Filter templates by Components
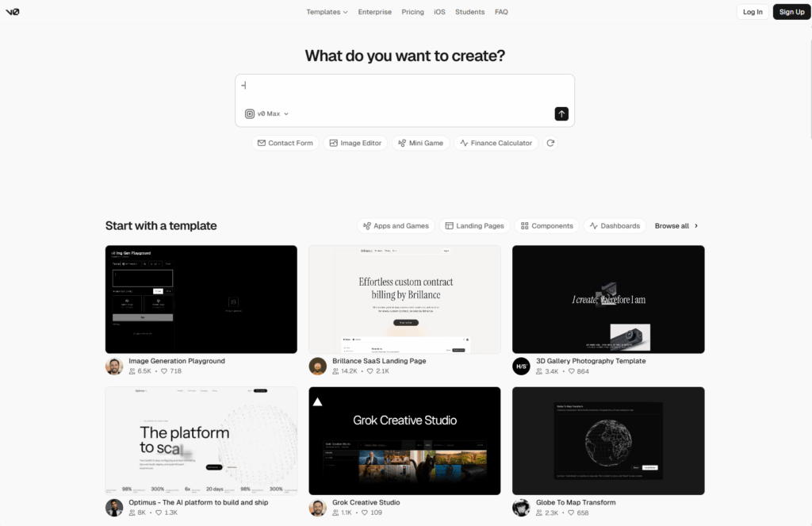 pos(547,226)
